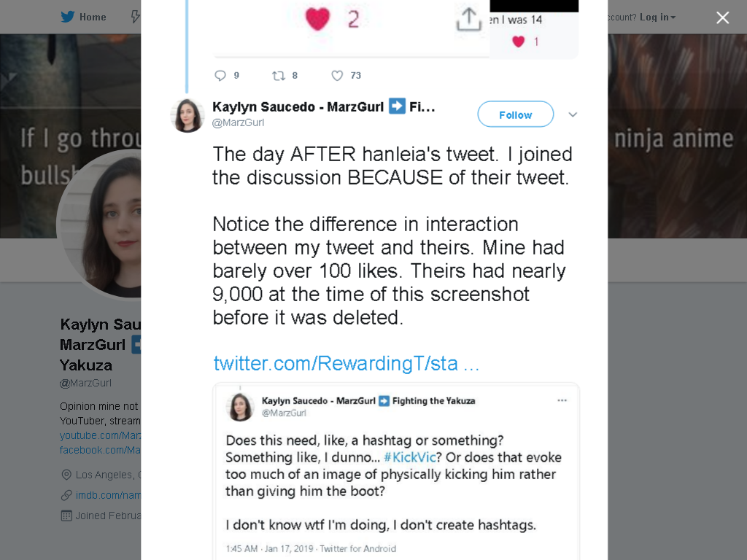Click the Moments lightning bolt icon

(x=136, y=17)
